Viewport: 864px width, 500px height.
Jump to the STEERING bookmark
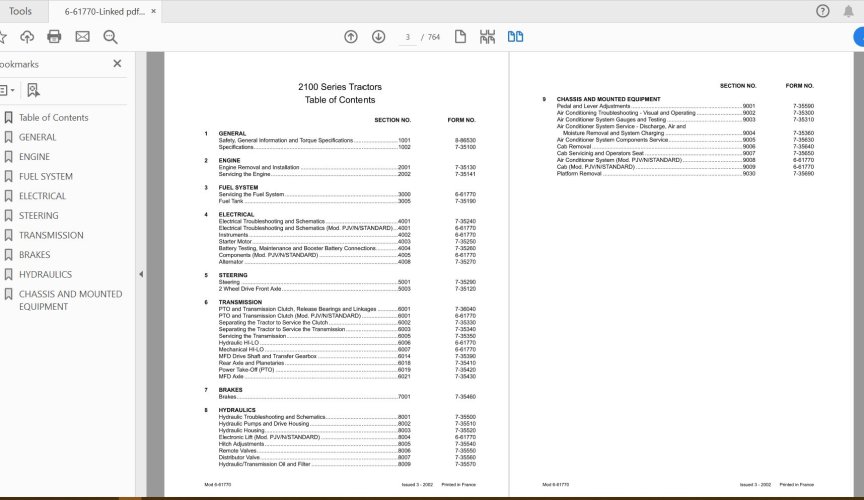pos(39,216)
